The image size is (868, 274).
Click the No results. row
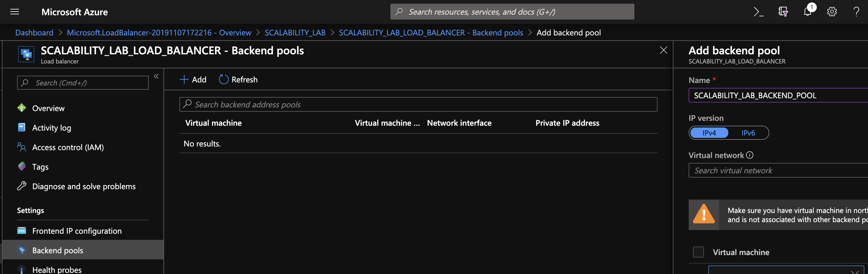(418, 144)
